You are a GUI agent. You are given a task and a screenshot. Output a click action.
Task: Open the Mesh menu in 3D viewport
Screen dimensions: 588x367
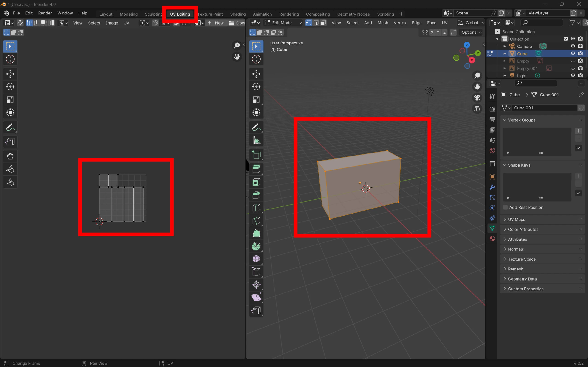click(x=382, y=23)
